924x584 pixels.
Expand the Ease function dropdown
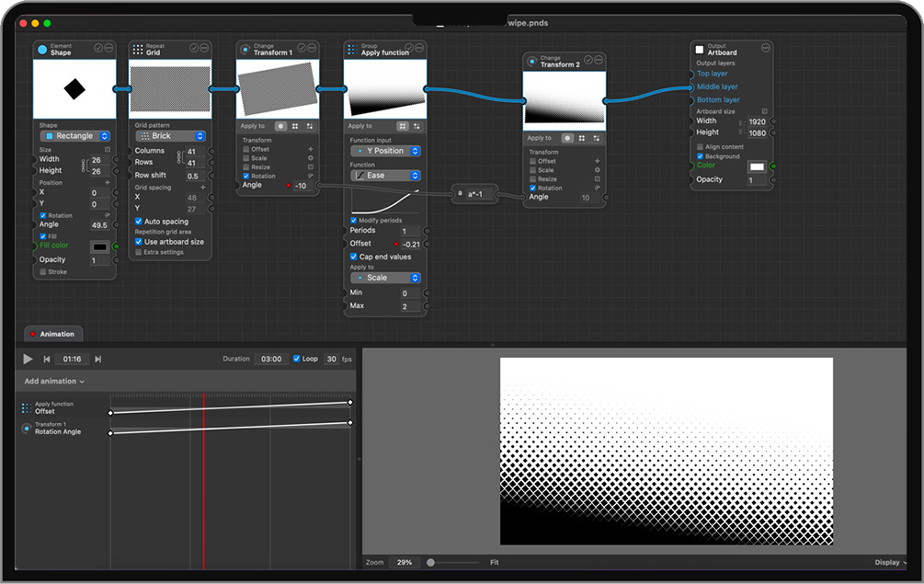click(385, 176)
